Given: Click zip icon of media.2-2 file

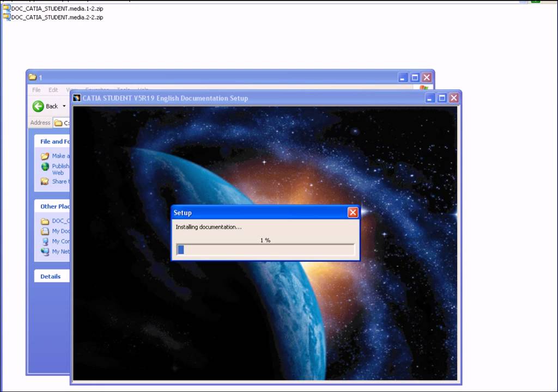Looking at the screenshot, I should click(x=7, y=17).
